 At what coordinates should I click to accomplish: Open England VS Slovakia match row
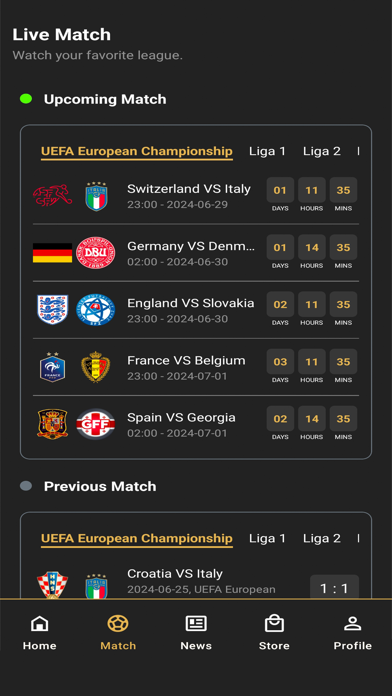click(196, 309)
